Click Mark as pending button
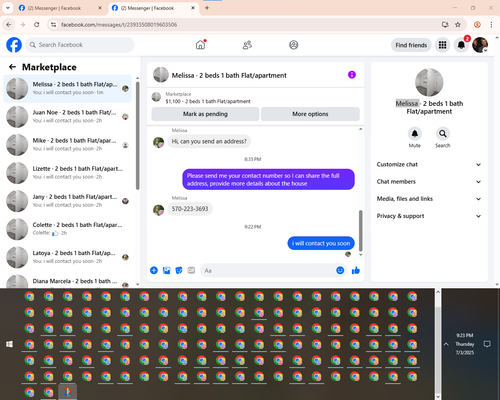 pos(205,114)
